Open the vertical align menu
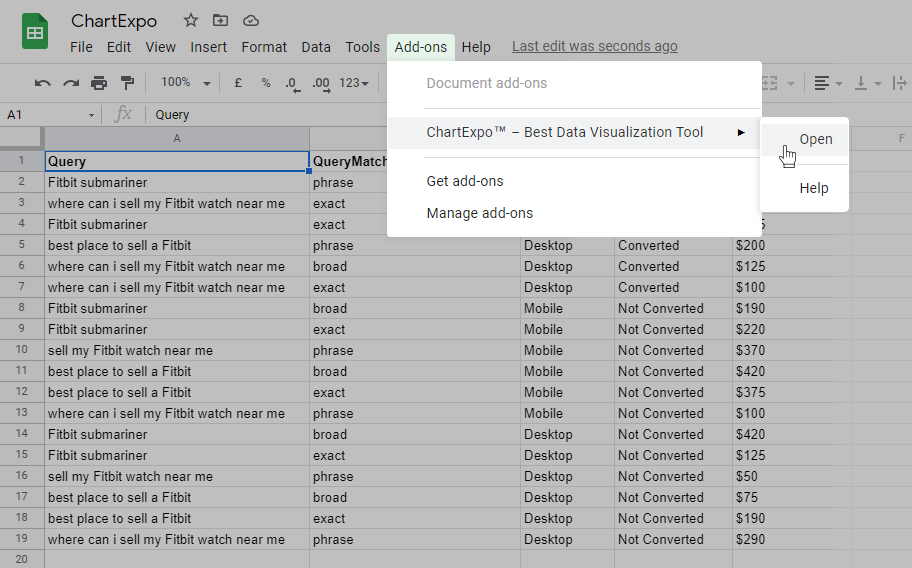 (867, 84)
